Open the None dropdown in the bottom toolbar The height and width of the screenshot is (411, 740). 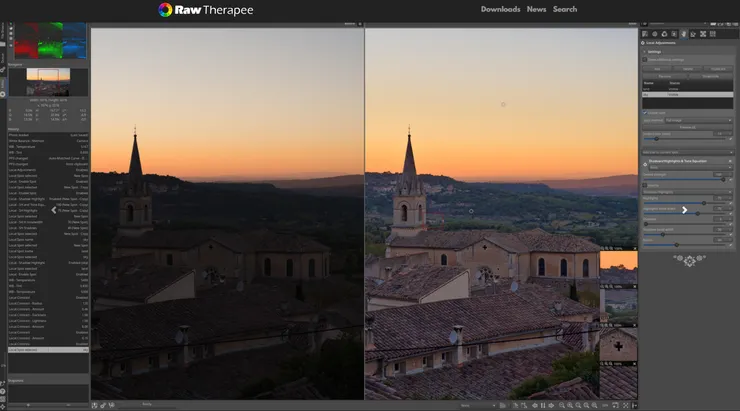point(478,405)
